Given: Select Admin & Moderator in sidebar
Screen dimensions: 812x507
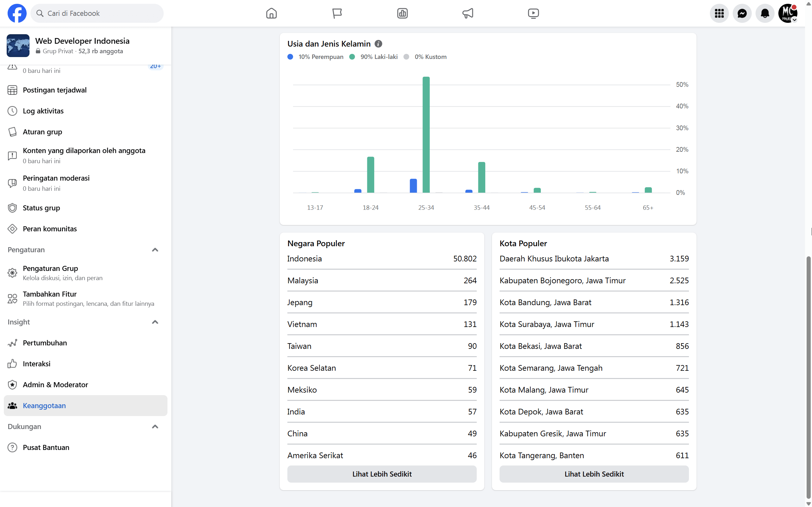Looking at the screenshot, I should tap(55, 385).
